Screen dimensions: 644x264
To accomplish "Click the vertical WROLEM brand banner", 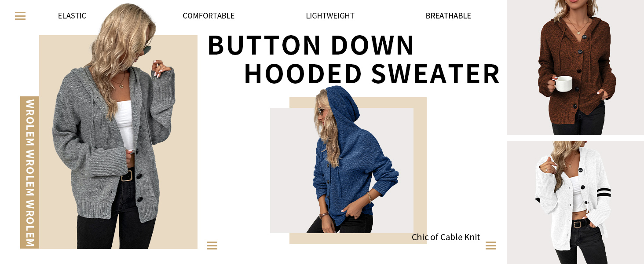I will pyautogui.click(x=29, y=172).
